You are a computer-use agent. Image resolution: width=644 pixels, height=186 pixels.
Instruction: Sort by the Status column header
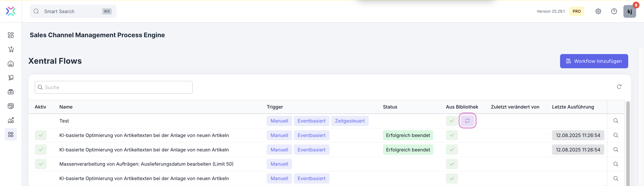390,107
